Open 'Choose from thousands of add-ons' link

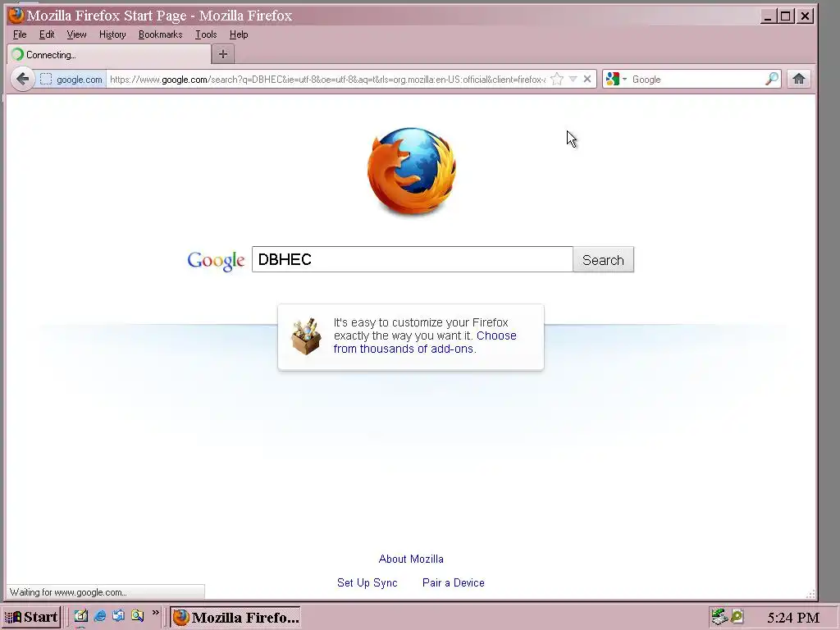coord(425,342)
